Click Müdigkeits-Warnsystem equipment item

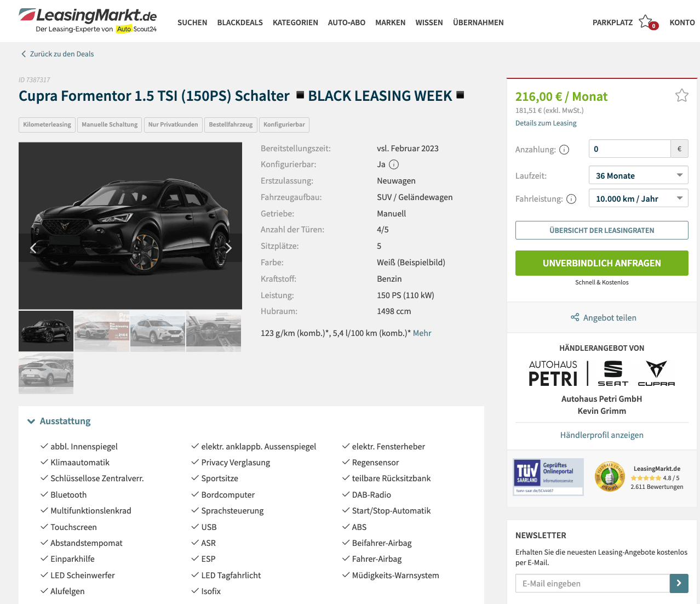(395, 575)
